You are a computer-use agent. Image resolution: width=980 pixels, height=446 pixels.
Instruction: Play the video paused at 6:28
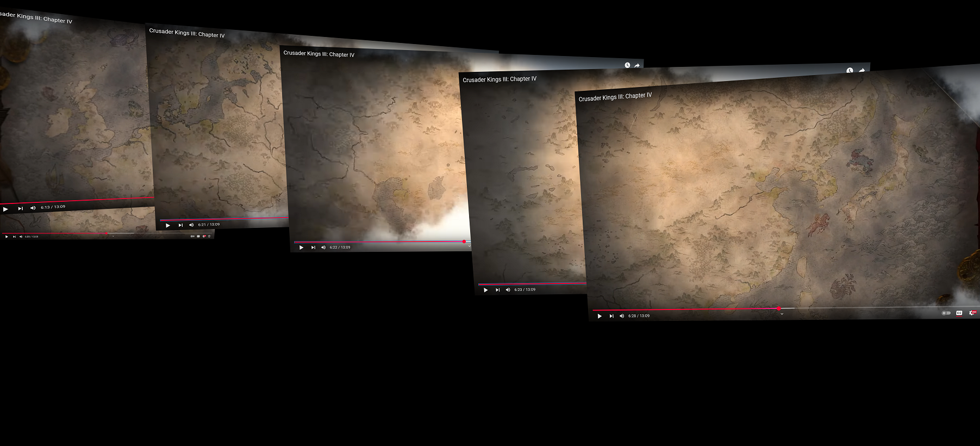(x=600, y=316)
